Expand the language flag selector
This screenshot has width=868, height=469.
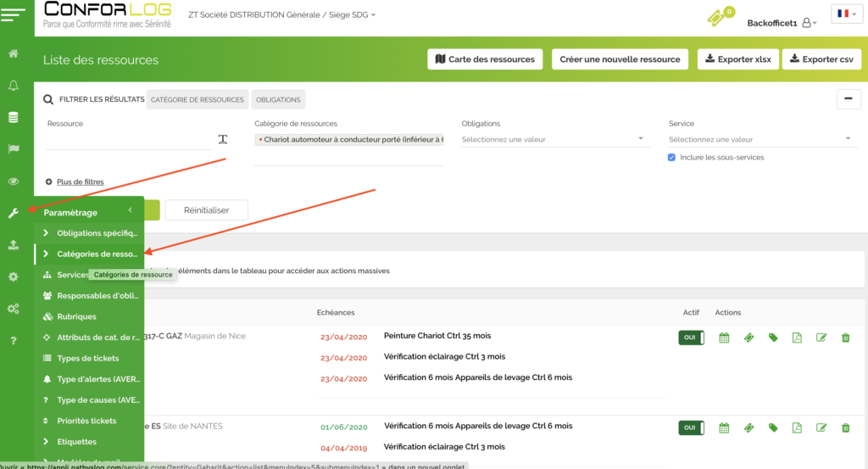[x=846, y=14]
